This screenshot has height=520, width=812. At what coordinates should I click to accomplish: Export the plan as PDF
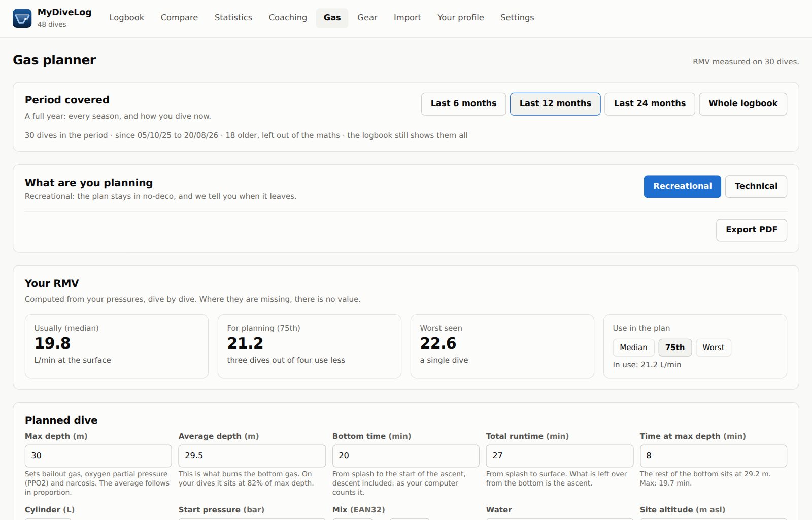pos(752,230)
